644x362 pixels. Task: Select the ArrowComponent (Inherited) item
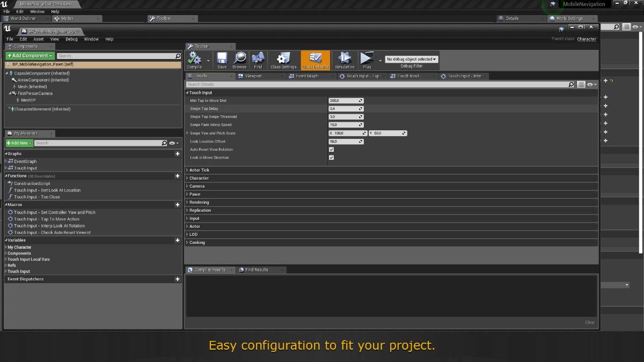click(43, 80)
